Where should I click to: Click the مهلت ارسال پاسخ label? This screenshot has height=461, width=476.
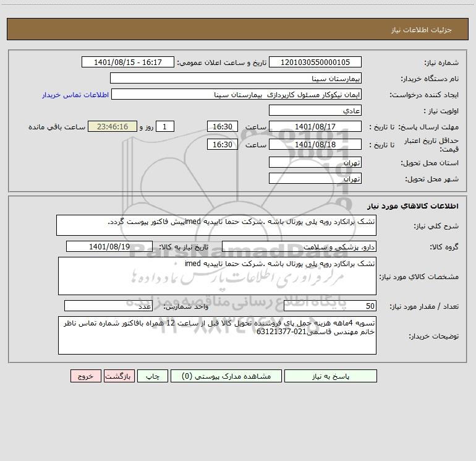[428, 127]
